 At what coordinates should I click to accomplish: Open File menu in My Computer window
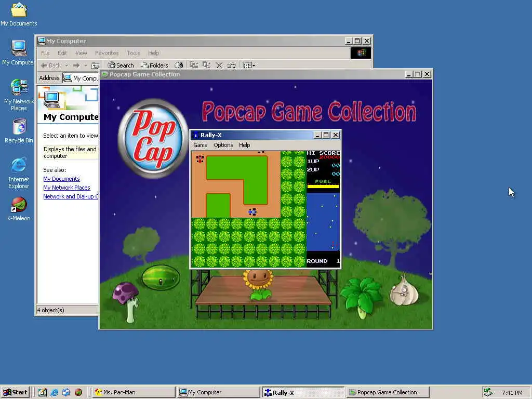coord(45,53)
